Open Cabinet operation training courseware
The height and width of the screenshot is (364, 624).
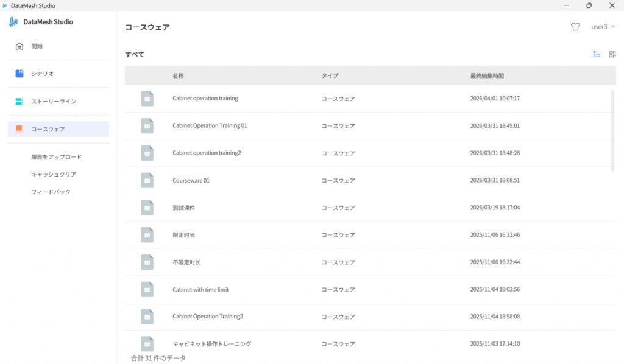coord(205,99)
